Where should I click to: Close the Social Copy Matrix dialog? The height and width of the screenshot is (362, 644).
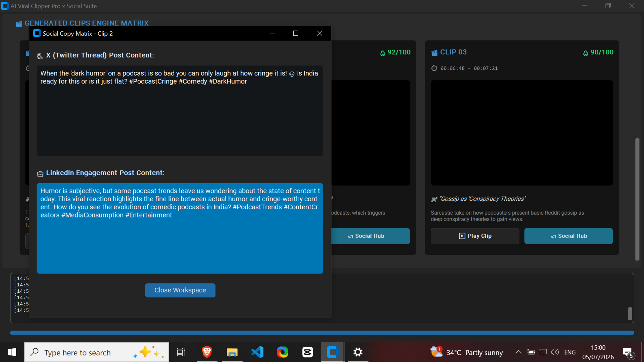[x=319, y=33]
